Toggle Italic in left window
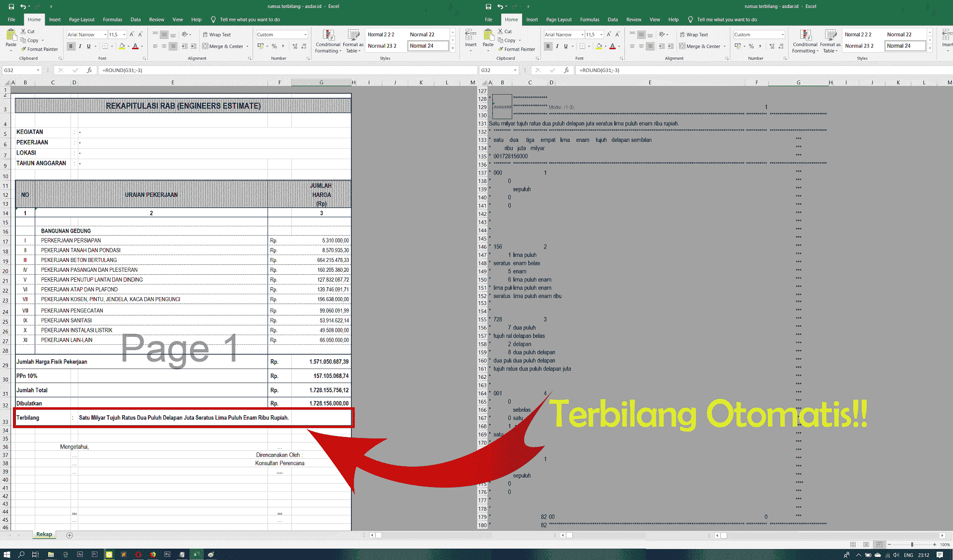953x560 pixels. click(80, 46)
